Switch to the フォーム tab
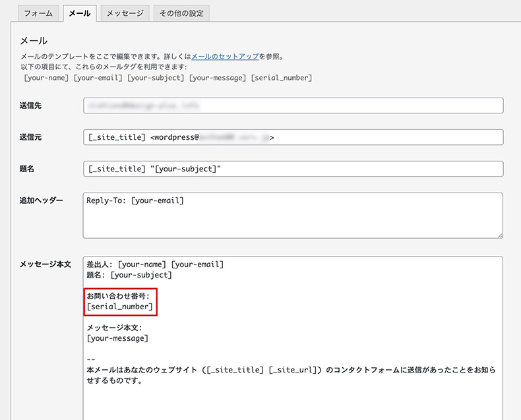521x420 pixels. 38,13
